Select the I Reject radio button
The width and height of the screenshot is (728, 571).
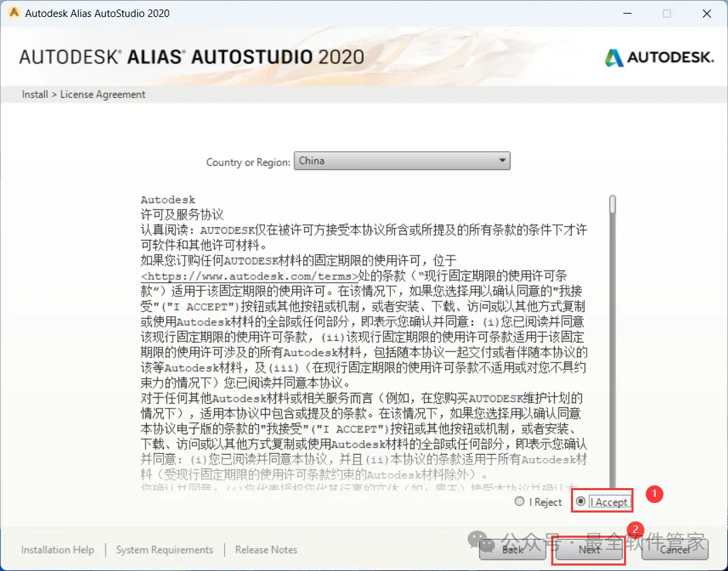pyautogui.click(x=519, y=502)
